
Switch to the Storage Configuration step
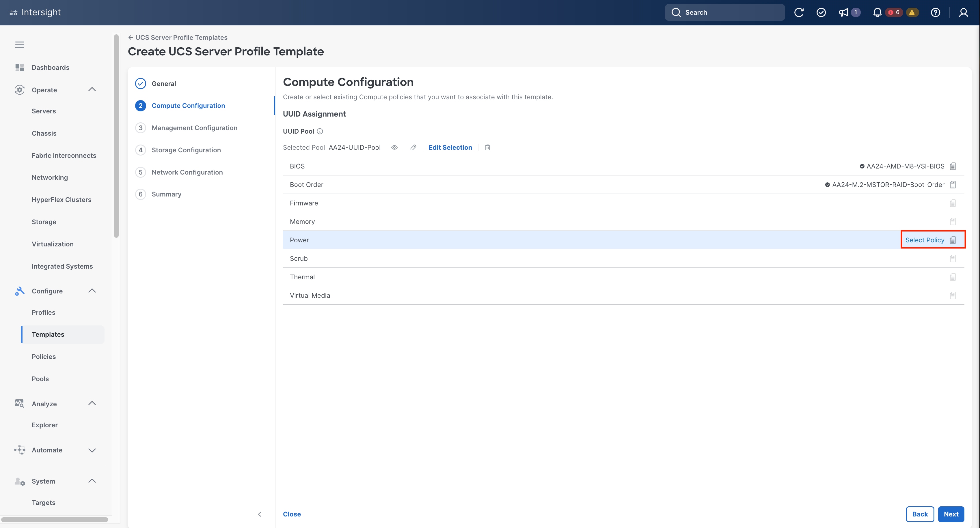[x=186, y=150]
